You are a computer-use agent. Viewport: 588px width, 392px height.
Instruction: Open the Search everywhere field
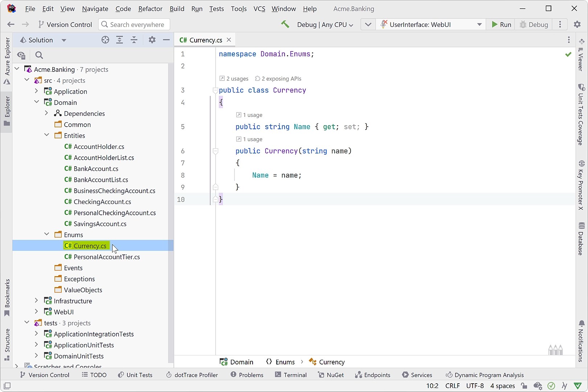click(x=134, y=24)
